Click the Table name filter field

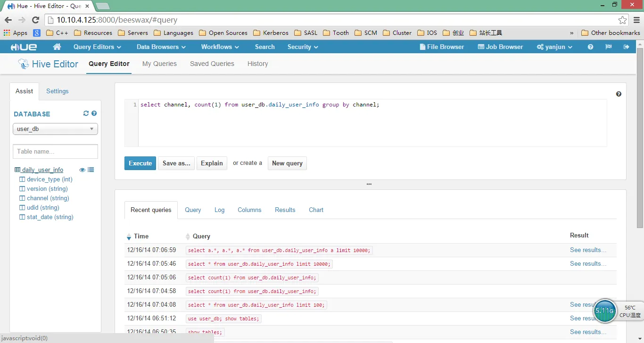[55, 151]
